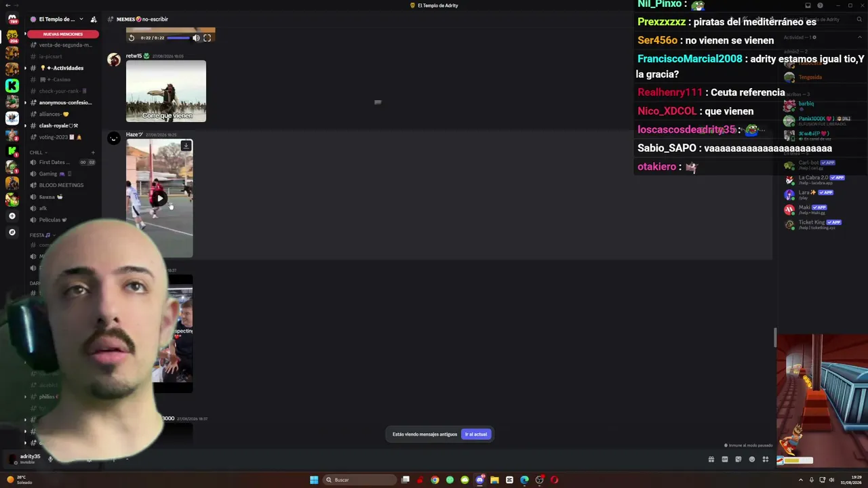Open Google Chrome from the taskbar
The height and width of the screenshot is (488, 868).
435,480
